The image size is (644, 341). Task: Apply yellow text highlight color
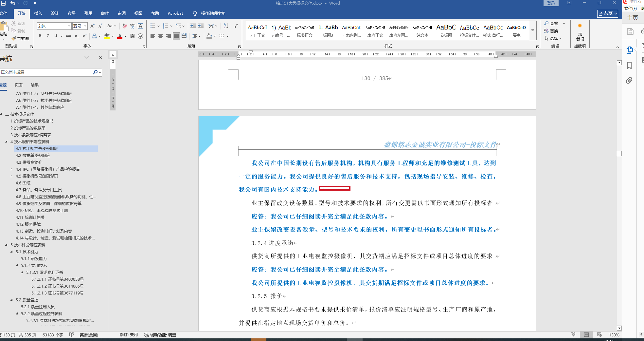(x=107, y=36)
